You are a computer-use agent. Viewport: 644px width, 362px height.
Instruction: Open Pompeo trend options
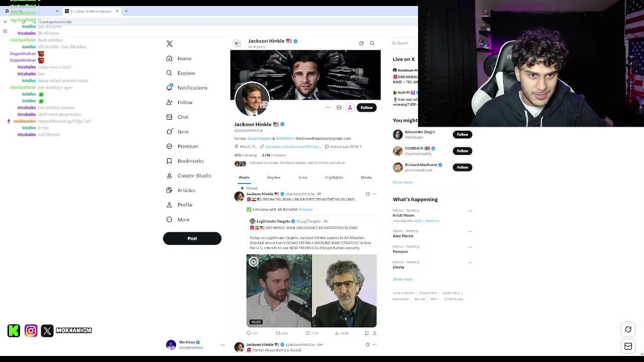pyautogui.click(x=470, y=247)
